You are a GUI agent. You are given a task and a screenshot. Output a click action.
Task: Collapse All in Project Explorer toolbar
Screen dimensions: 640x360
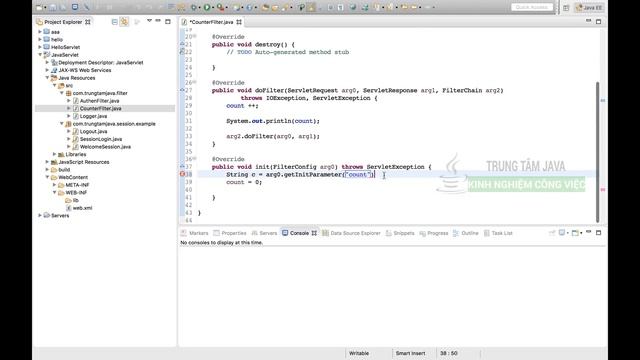pyautogui.click(x=114, y=22)
